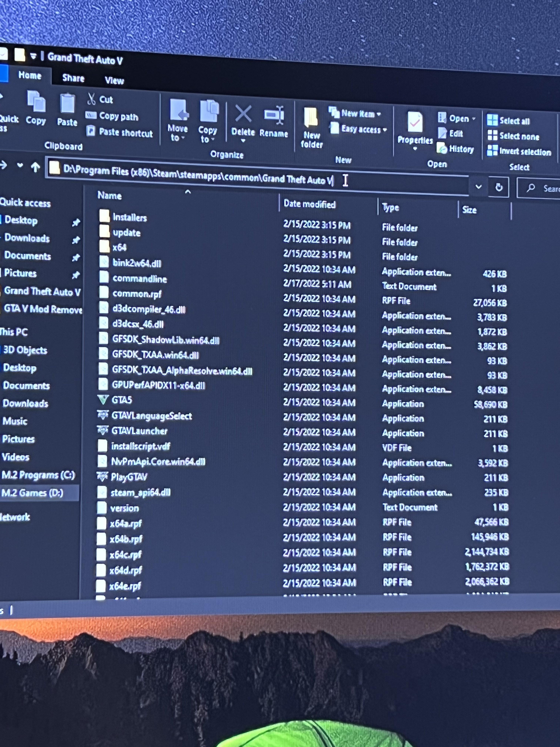Click History icon in Open group
560x747 pixels.
click(x=442, y=148)
